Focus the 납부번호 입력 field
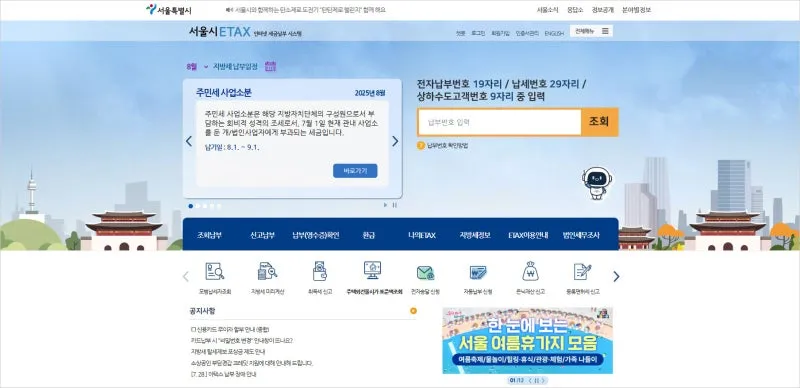800x388 pixels. coord(499,123)
